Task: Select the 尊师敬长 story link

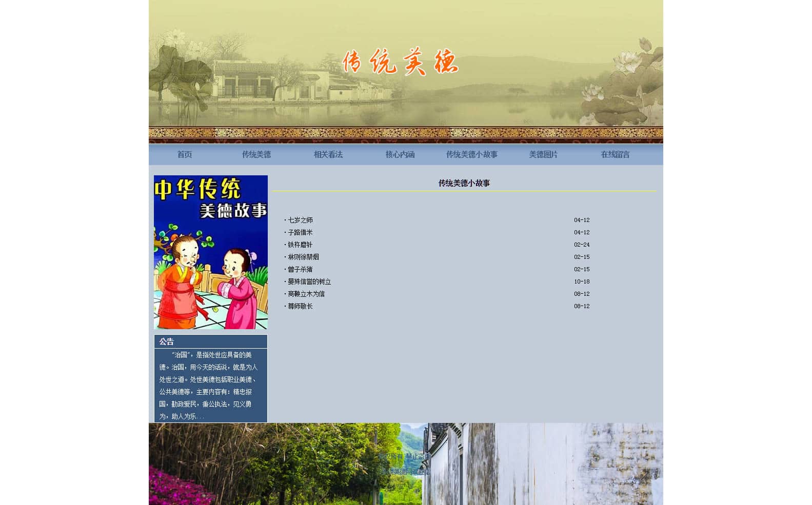Action: point(300,306)
